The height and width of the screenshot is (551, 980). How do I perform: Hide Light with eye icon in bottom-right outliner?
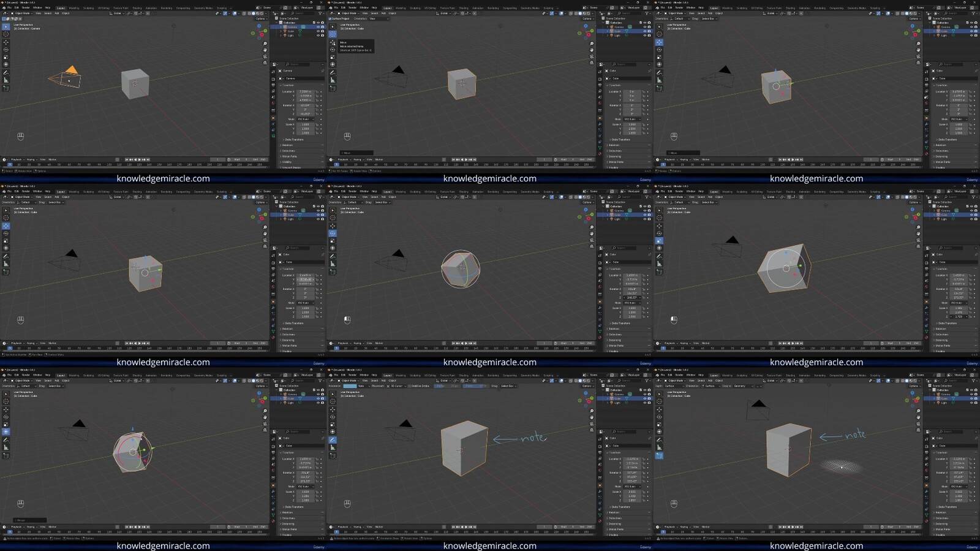(x=971, y=403)
